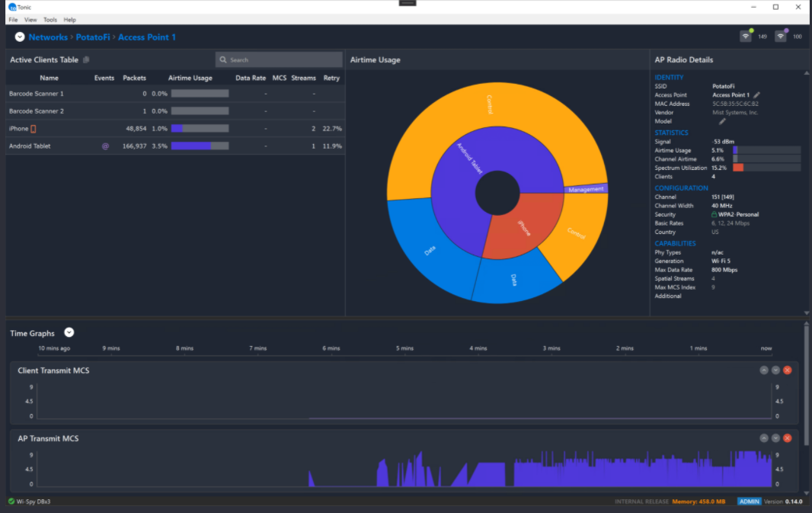Screen dimensions: 812x513
Task: Open the breadcrumb dropdown before Networks
Action: point(20,37)
